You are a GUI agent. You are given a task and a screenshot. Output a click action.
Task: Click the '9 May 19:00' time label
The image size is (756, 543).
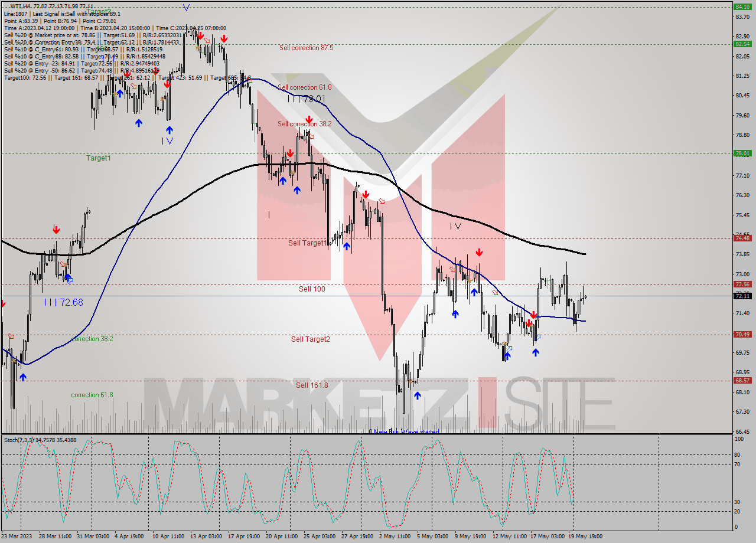[x=470, y=537]
